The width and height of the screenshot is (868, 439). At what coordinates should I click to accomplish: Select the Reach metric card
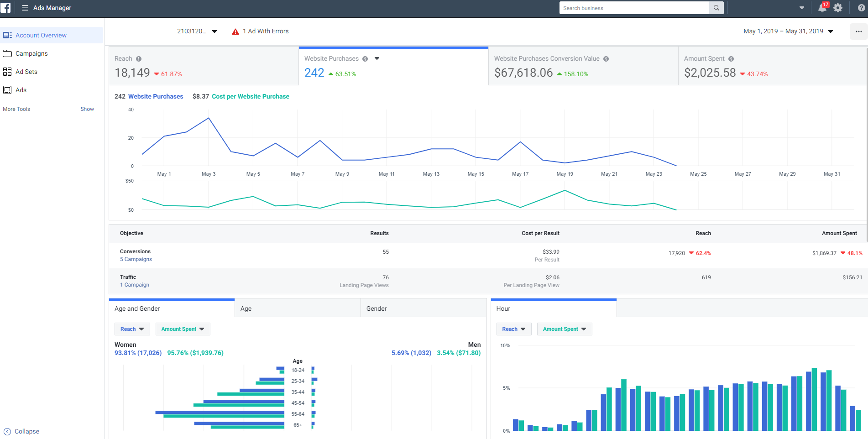click(204, 66)
